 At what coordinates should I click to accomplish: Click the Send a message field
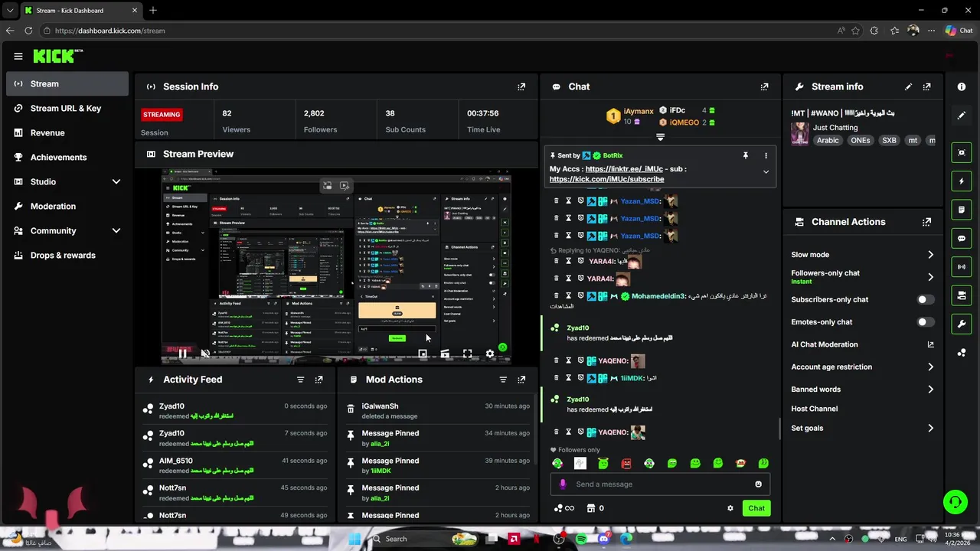click(x=659, y=484)
